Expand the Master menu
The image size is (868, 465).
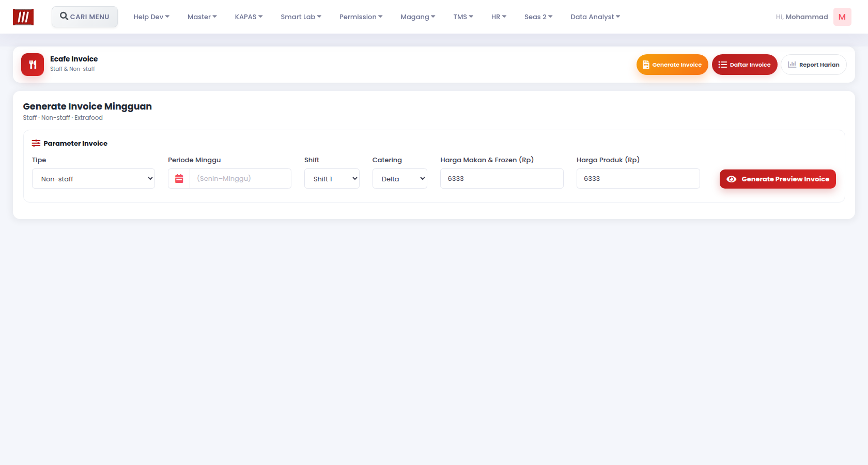click(202, 17)
